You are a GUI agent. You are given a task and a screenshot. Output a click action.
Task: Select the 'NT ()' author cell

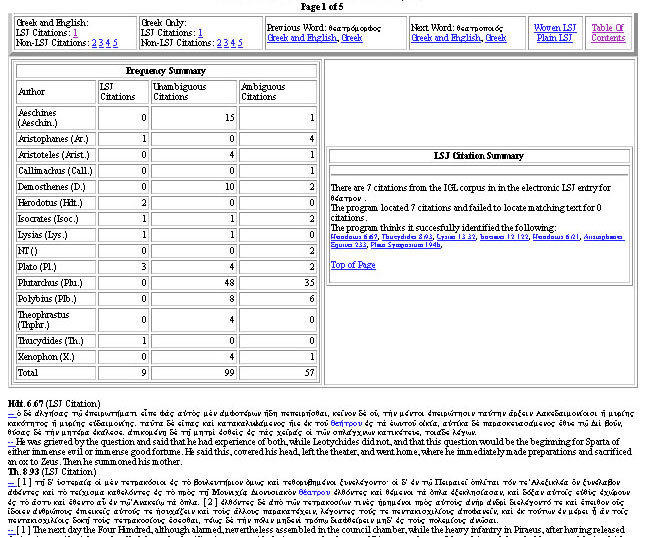point(56,251)
